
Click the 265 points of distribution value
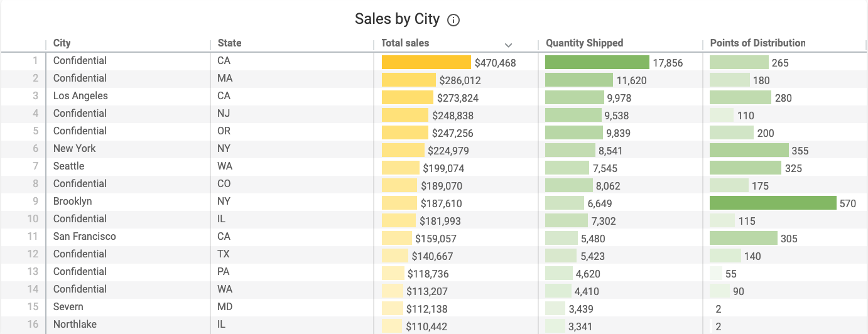[780, 63]
